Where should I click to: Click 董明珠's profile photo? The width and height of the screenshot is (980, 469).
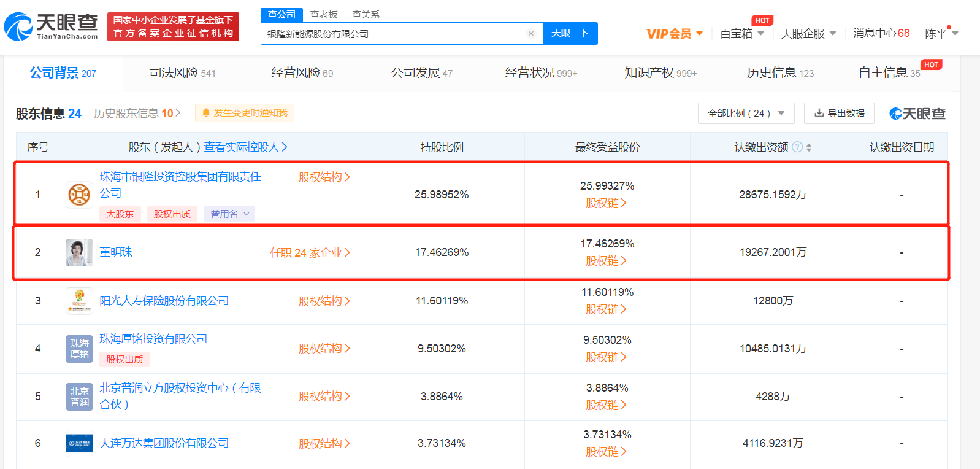click(x=79, y=252)
